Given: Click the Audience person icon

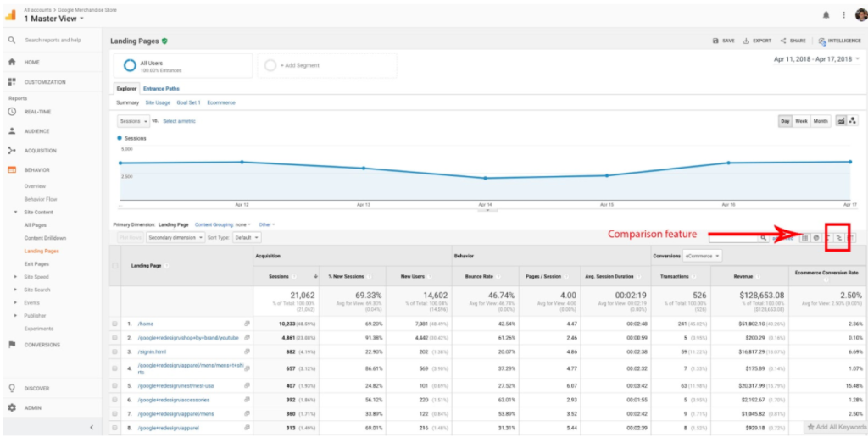Looking at the screenshot, I should (12, 131).
